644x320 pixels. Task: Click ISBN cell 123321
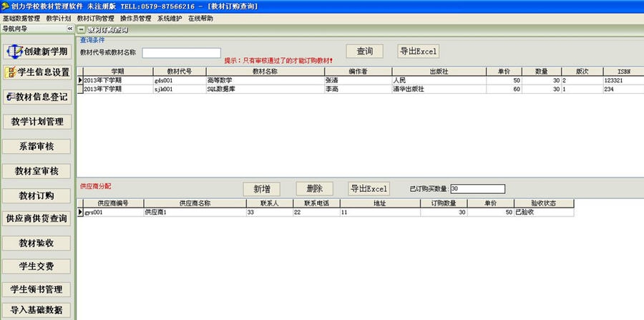tap(624, 80)
